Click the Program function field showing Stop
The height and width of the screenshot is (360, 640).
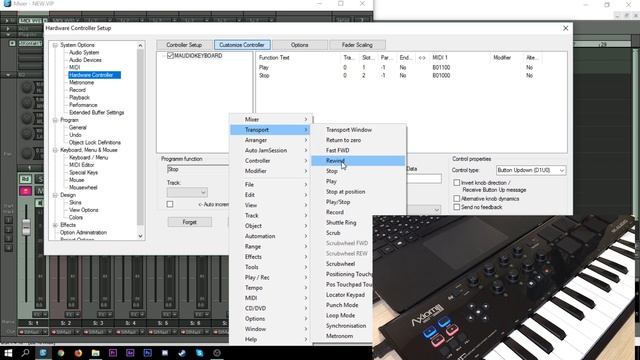pyautogui.click(x=197, y=170)
